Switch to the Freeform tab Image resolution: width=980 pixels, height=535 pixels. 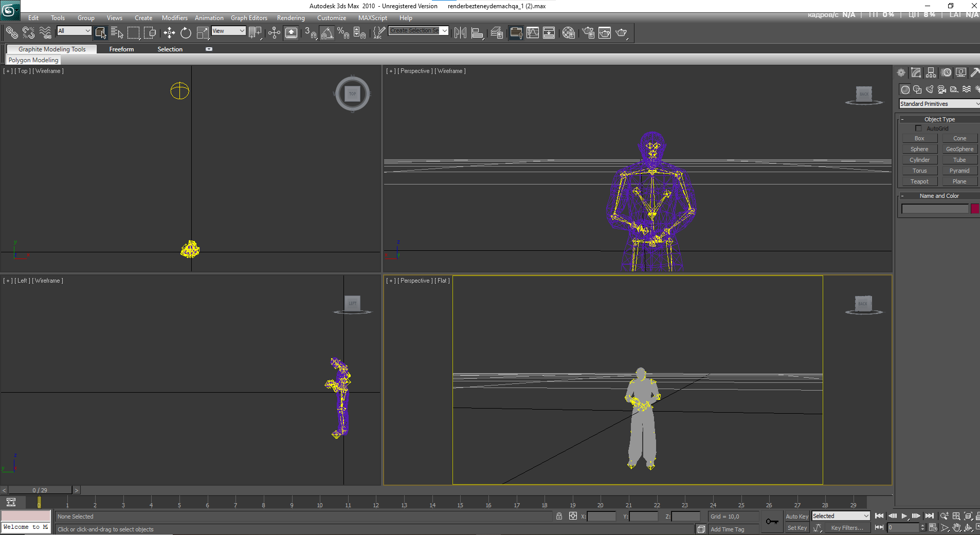click(121, 49)
